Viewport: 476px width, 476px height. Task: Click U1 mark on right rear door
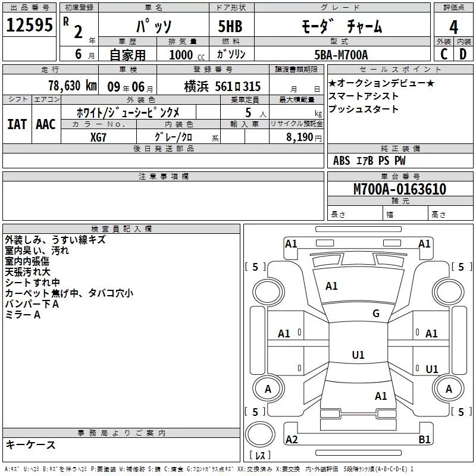(432, 369)
